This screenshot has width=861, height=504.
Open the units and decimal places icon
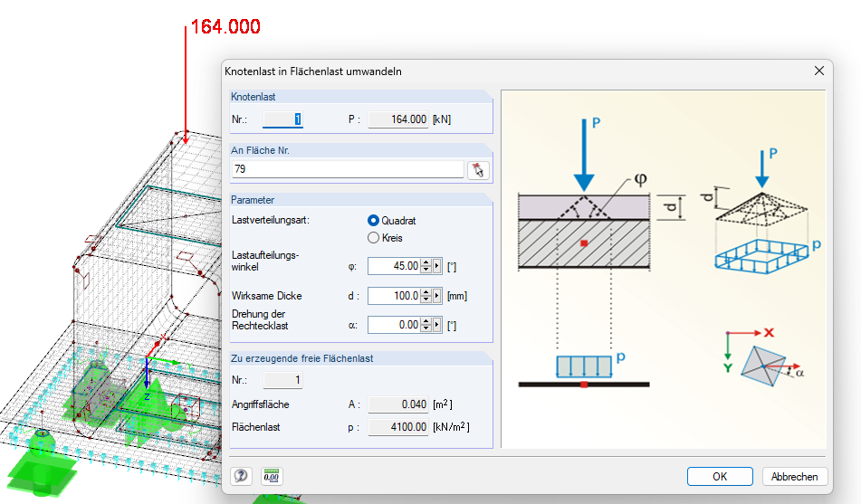[x=272, y=476]
